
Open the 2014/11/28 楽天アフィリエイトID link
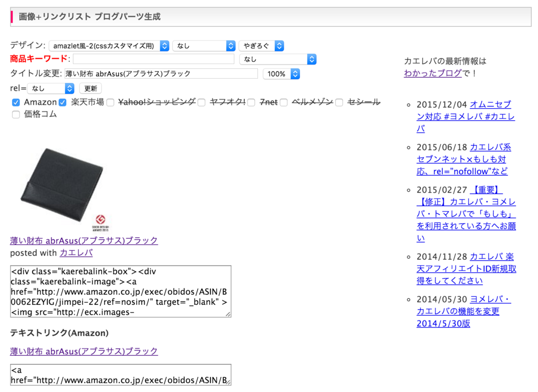point(467,269)
